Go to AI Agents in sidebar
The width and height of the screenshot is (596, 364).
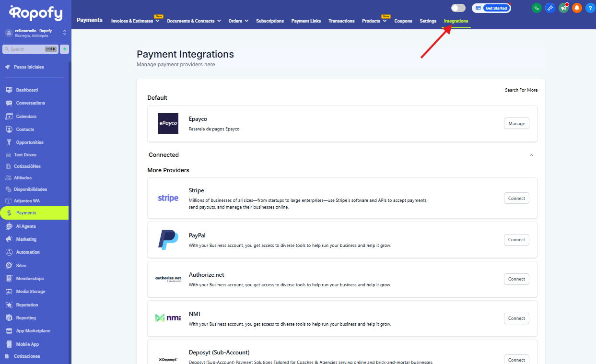(26, 226)
